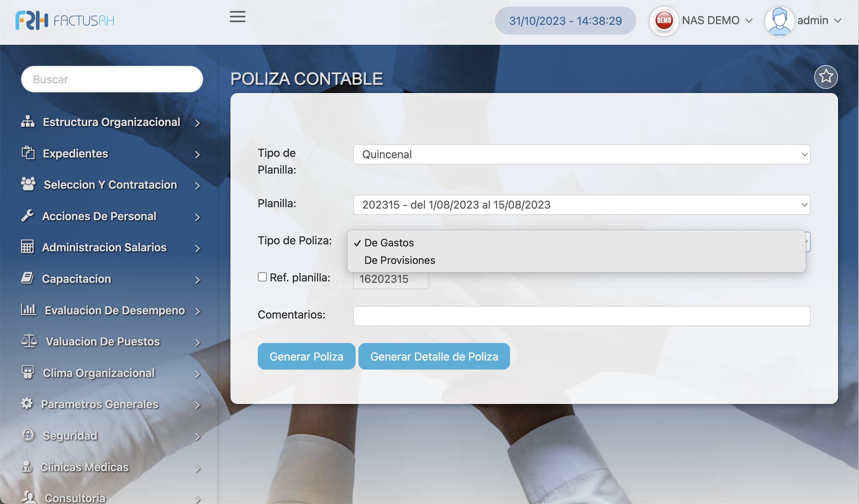The height and width of the screenshot is (504, 859).
Task: Click the Generar Detalle de Poliza button
Action: (x=434, y=356)
